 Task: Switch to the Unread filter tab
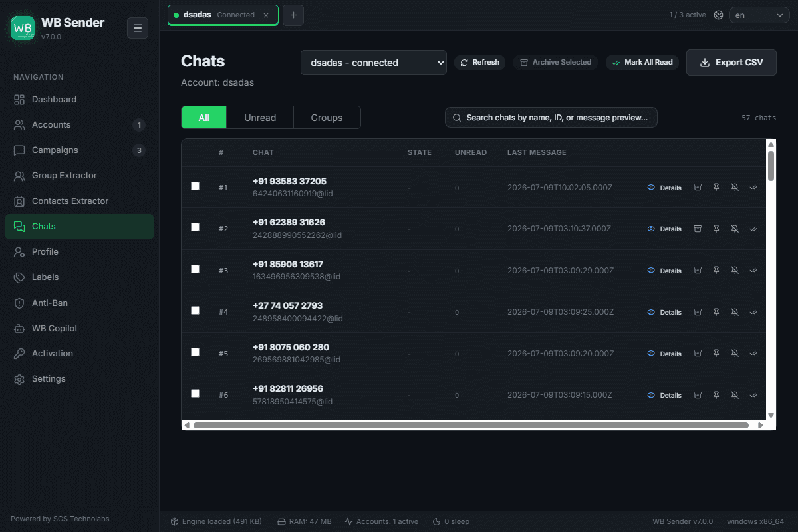pos(260,118)
